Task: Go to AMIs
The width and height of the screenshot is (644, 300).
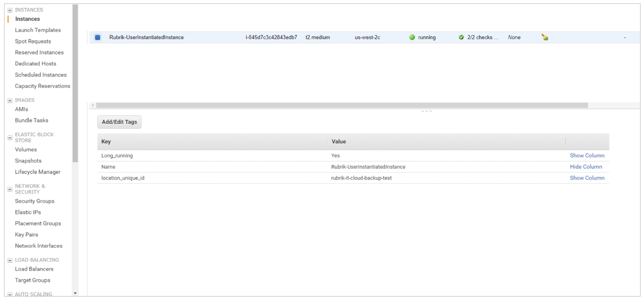Action: pos(22,109)
